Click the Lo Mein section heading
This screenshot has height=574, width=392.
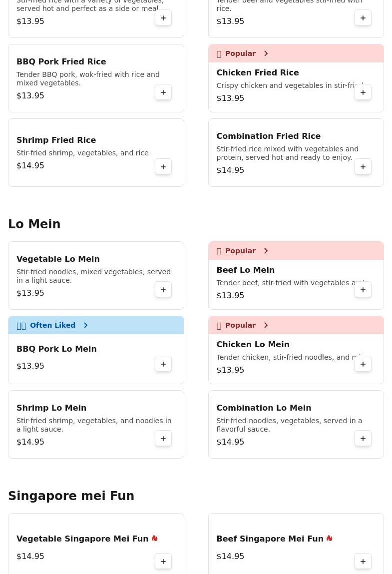(x=34, y=224)
